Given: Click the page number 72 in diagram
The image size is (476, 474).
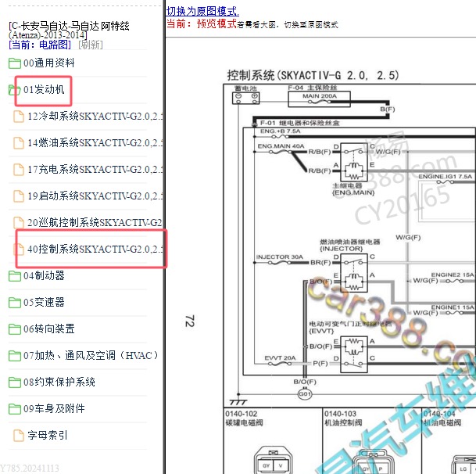Looking at the screenshot, I should (x=189, y=321).
